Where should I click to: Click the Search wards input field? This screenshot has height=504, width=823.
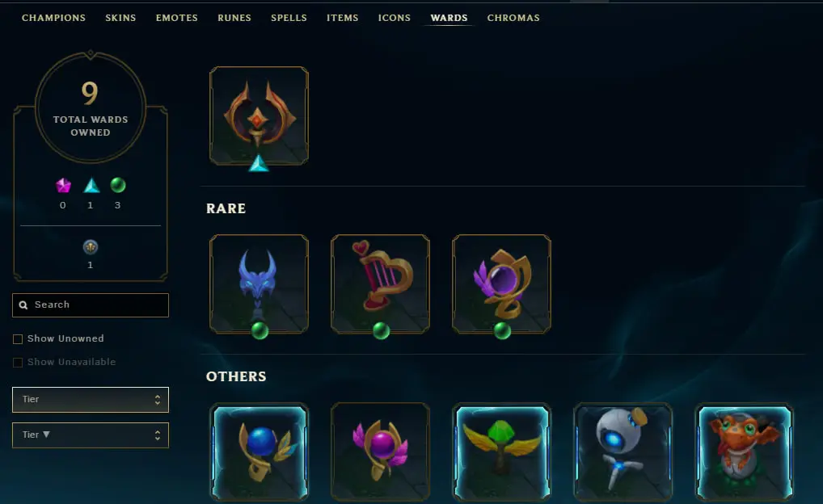(91, 305)
